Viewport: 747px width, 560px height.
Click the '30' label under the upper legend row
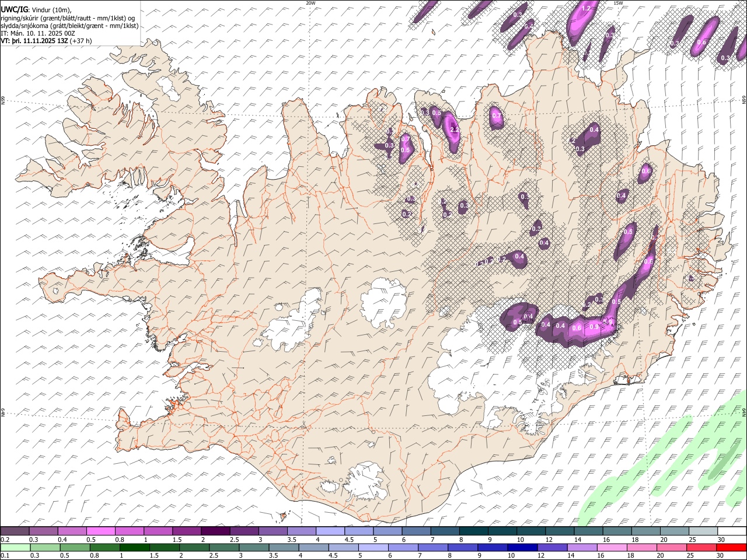tap(720, 540)
